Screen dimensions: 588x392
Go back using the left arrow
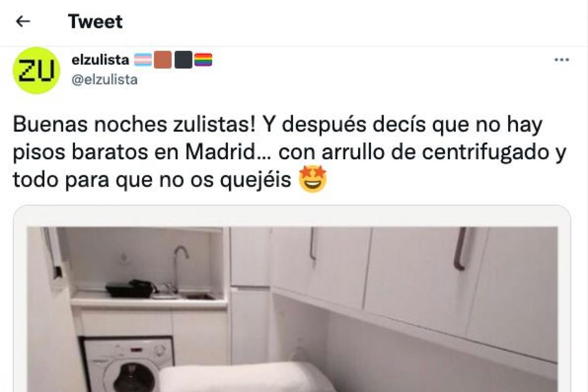(x=23, y=22)
